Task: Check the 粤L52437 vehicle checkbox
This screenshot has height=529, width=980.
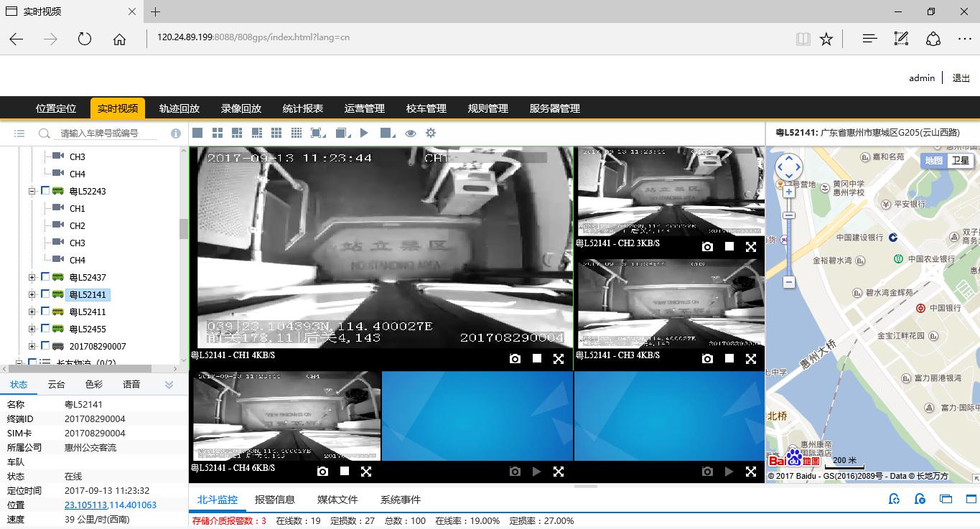Action: tap(45, 277)
